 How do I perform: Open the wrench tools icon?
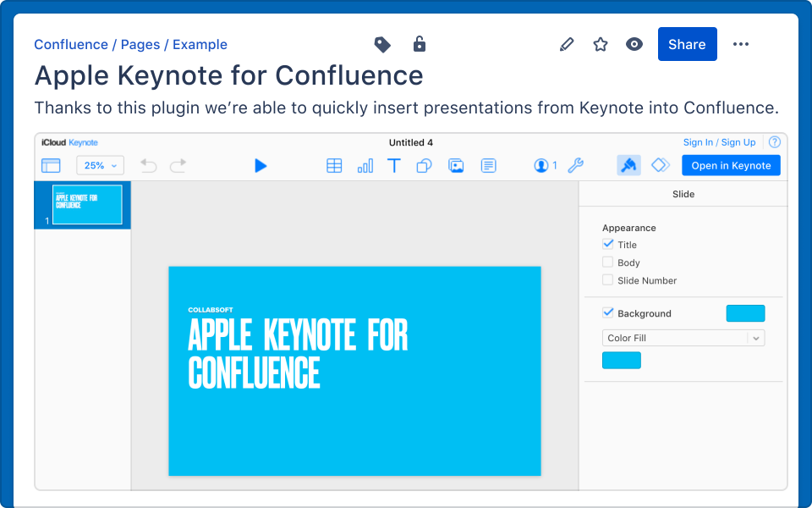pos(575,166)
